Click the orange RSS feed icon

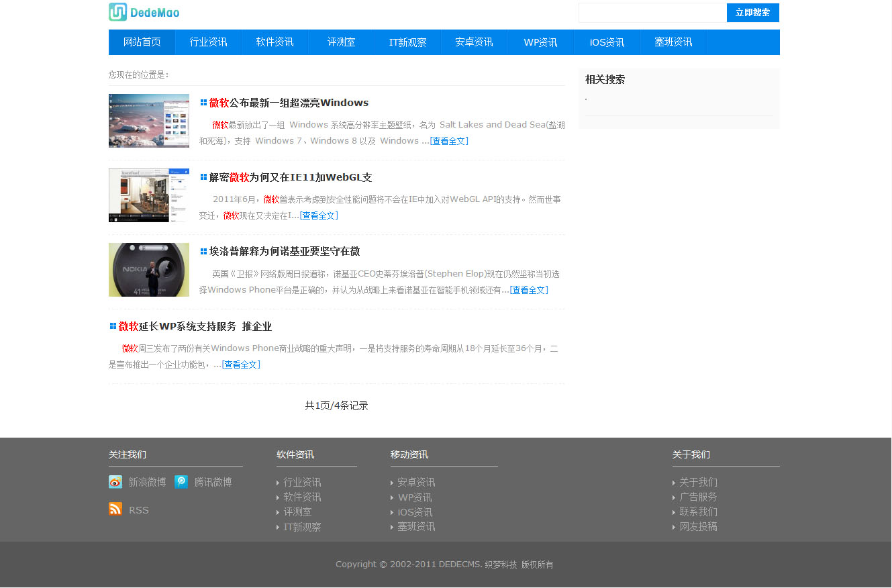pos(115,509)
